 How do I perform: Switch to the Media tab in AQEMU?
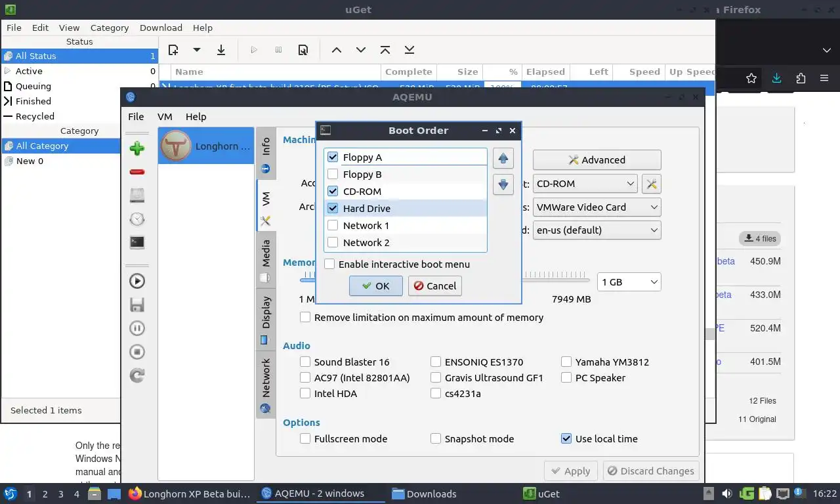click(x=266, y=261)
